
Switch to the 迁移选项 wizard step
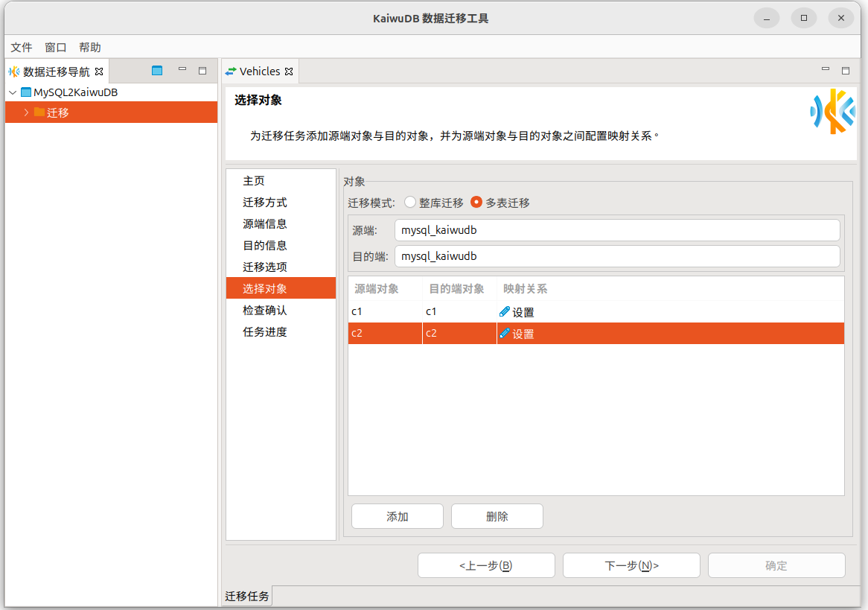coord(265,267)
